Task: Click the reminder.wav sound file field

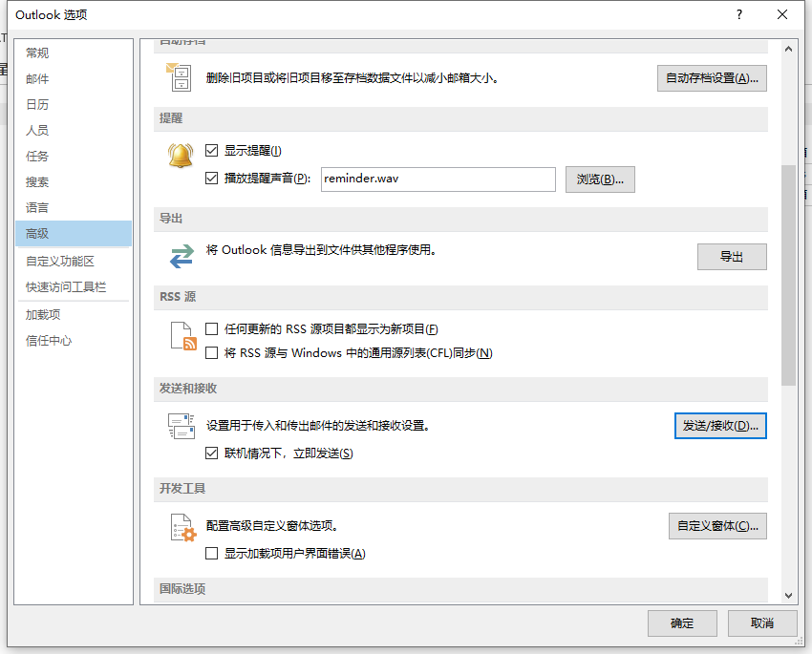Action: coord(438,179)
